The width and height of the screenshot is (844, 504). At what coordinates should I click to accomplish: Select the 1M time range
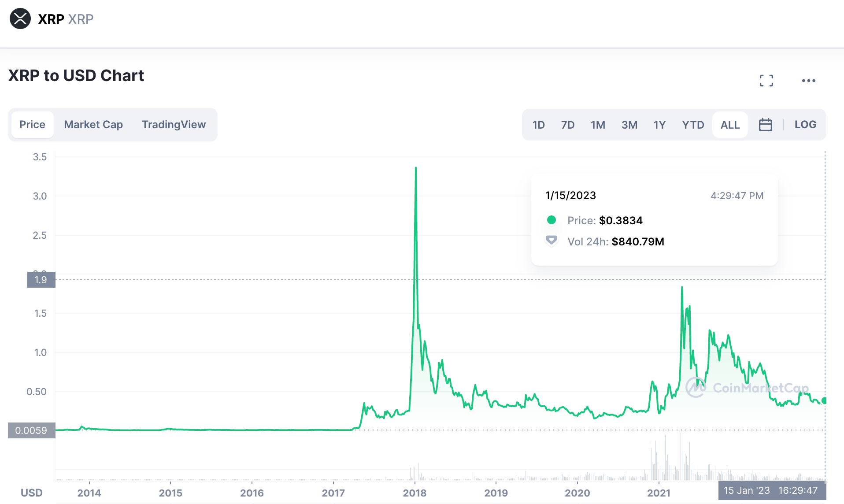pyautogui.click(x=598, y=125)
